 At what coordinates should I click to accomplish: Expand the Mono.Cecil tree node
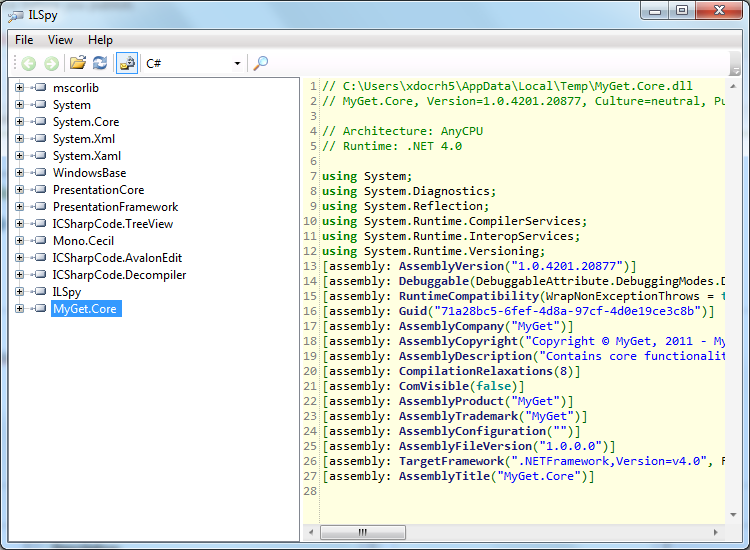pos(19,241)
